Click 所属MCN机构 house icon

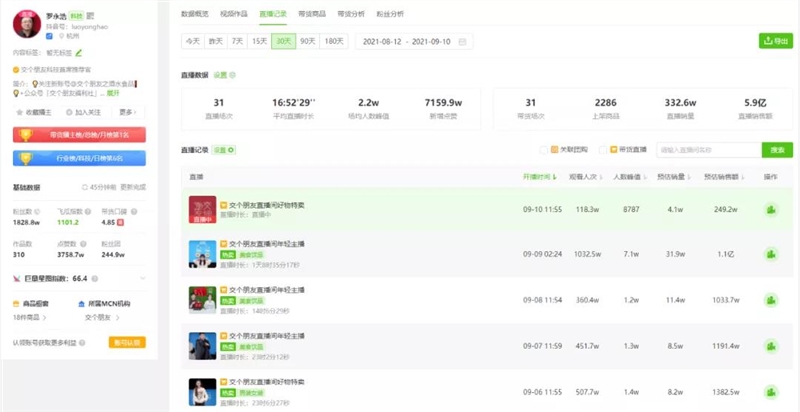pyautogui.click(x=82, y=304)
